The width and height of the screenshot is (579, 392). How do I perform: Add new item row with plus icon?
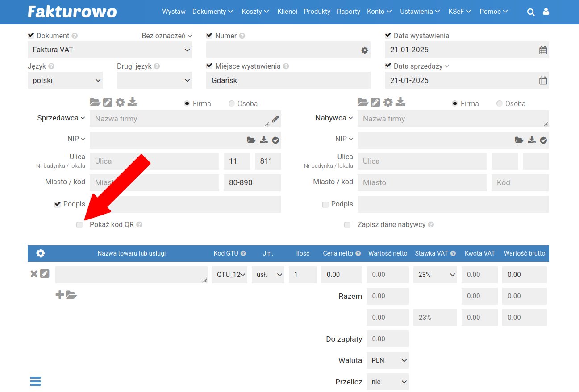point(59,295)
